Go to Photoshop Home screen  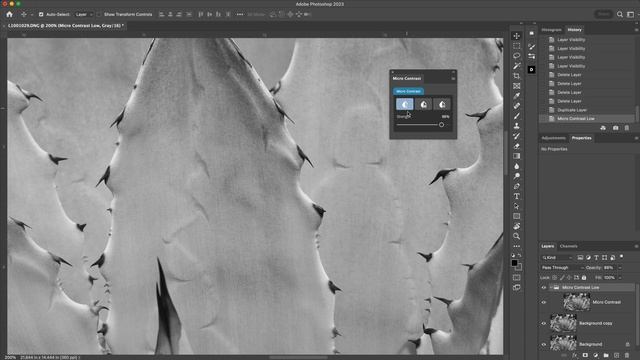click(x=9, y=14)
